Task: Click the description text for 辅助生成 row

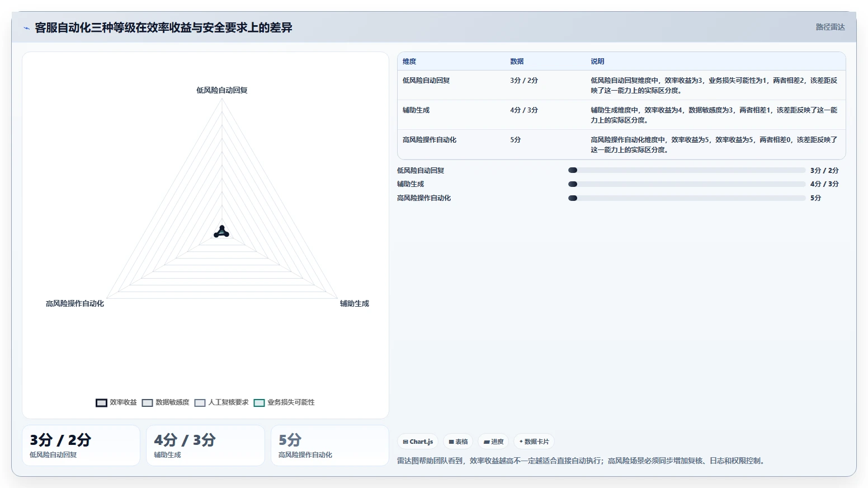Action: click(x=714, y=115)
